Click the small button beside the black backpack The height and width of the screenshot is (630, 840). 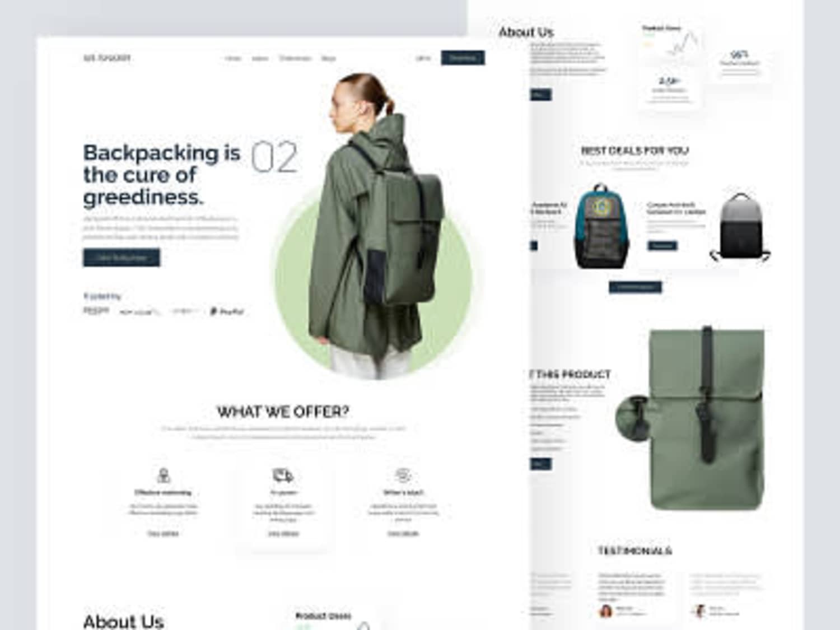(x=662, y=245)
